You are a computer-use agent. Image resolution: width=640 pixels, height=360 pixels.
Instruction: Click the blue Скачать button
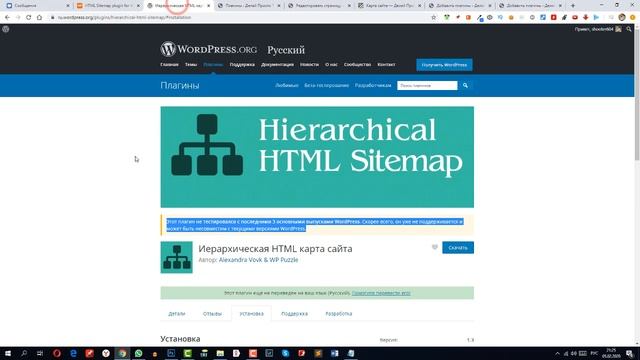(458, 248)
